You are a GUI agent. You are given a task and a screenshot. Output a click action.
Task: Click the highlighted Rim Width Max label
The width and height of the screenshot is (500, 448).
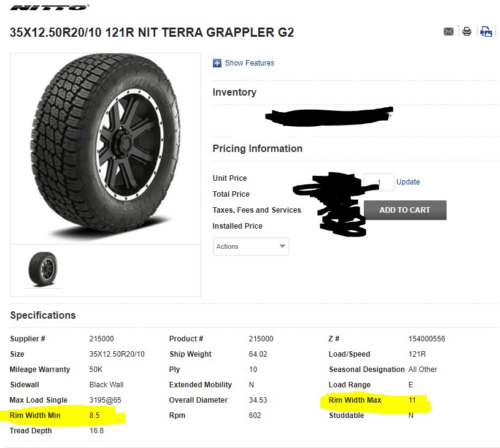coord(355,400)
